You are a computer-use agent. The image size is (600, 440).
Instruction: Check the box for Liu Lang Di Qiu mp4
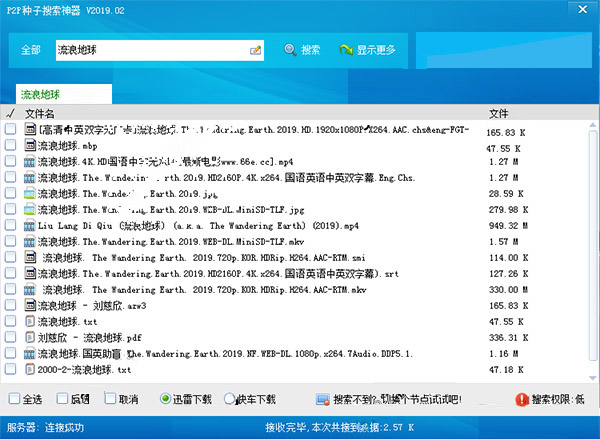(x=10, y=225)
